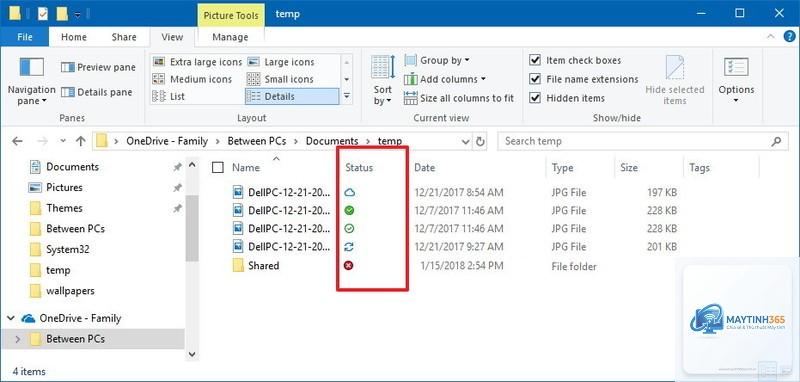Click solid green check status icon

click(349, 210)
